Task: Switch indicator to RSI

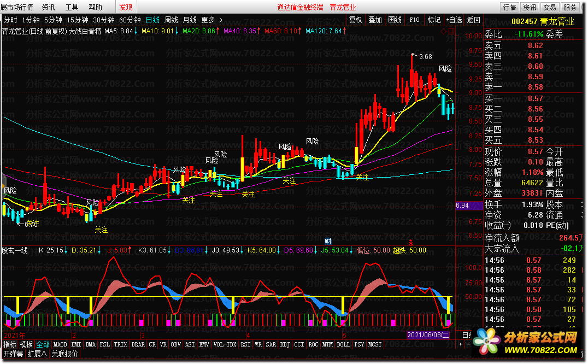Action: (245, 344)
